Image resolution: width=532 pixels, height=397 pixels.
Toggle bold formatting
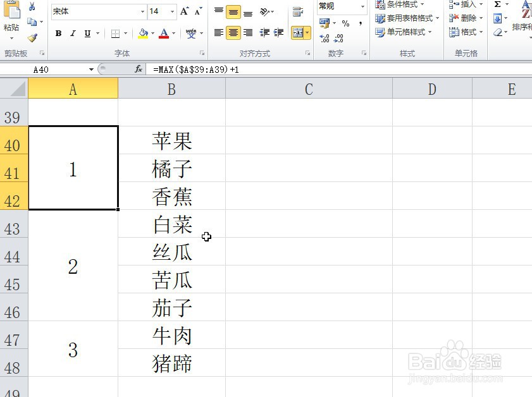[x=59, y=33]
